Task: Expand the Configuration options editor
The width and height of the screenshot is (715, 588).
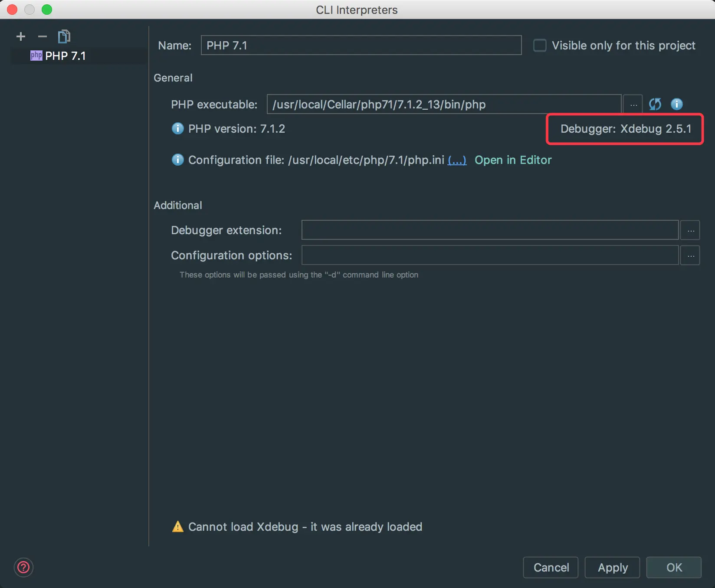Action: (690, 255)
